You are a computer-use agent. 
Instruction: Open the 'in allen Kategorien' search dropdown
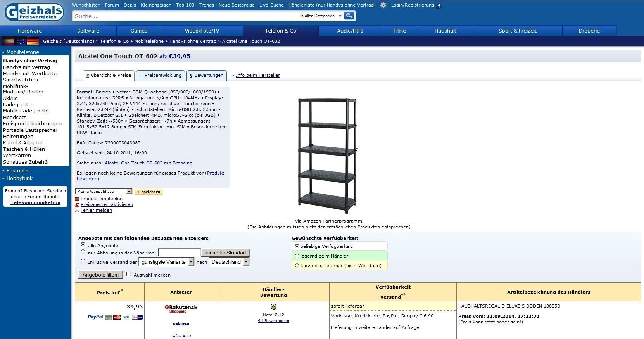[321, 16]
